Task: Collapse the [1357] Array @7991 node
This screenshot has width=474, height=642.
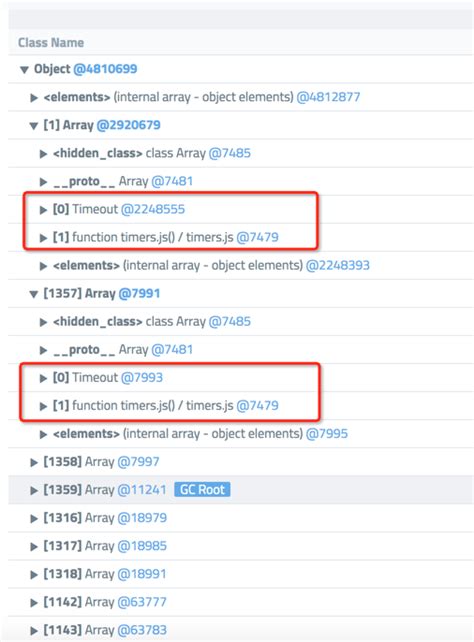Action: pyautogui.click(x=34, y=294)
